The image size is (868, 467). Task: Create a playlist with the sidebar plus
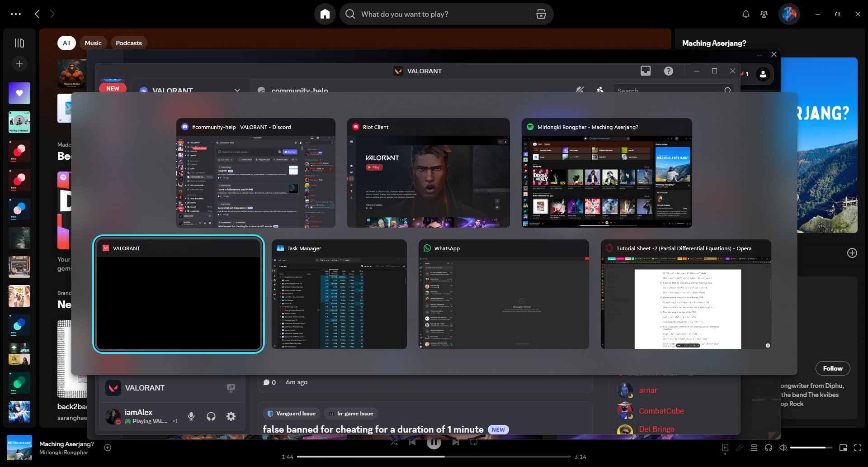[x=19, y=64]
